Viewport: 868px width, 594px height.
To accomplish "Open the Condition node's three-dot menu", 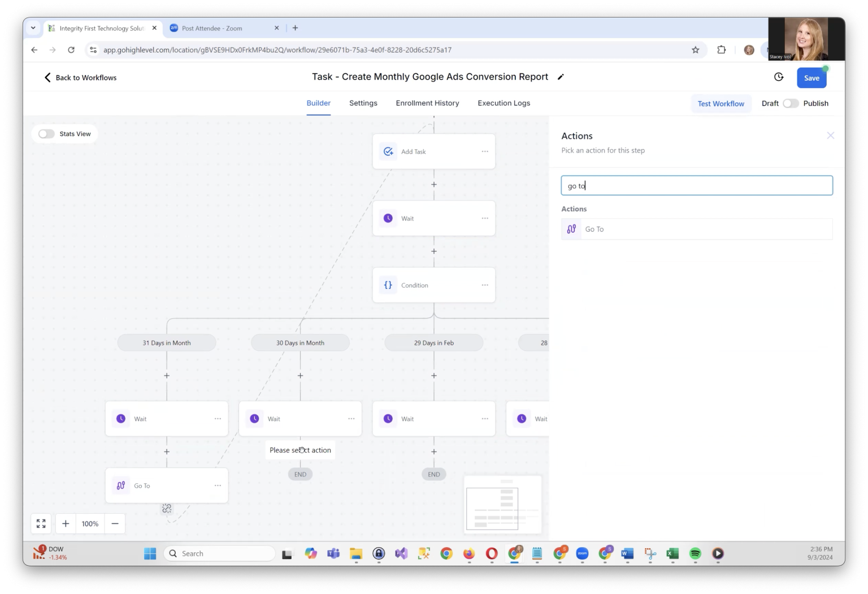I will click(485, 285).
